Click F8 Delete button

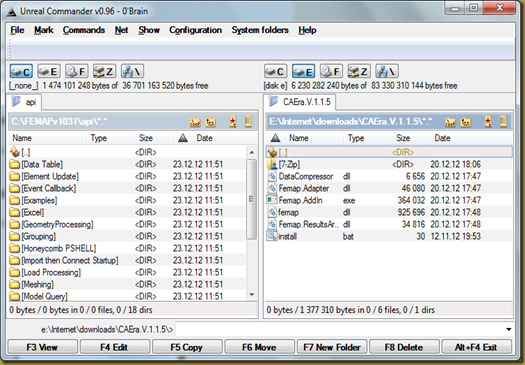click(x=404, y=347)
